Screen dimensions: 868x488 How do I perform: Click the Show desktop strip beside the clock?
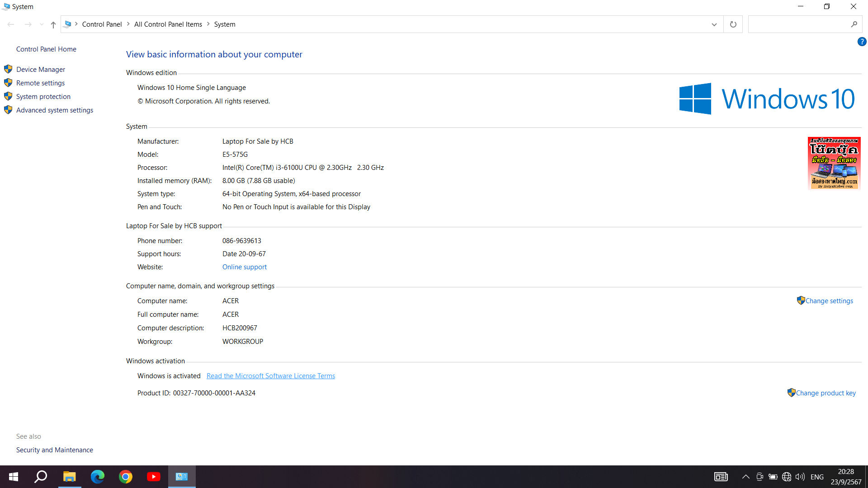[866, 477]
